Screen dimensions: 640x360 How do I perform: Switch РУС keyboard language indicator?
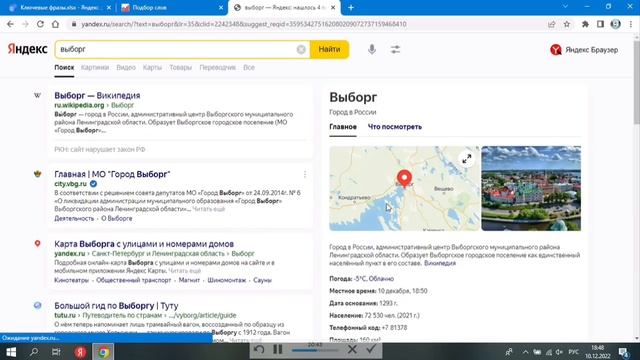(x=573, y=352)
